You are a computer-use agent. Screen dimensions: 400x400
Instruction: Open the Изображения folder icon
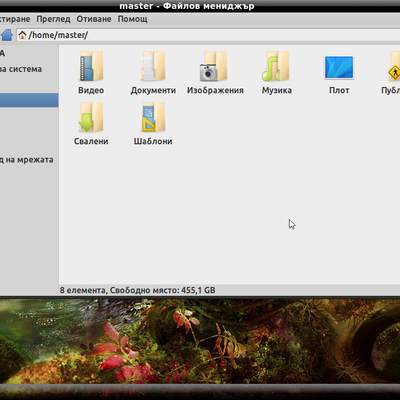[x=214, y=66]
